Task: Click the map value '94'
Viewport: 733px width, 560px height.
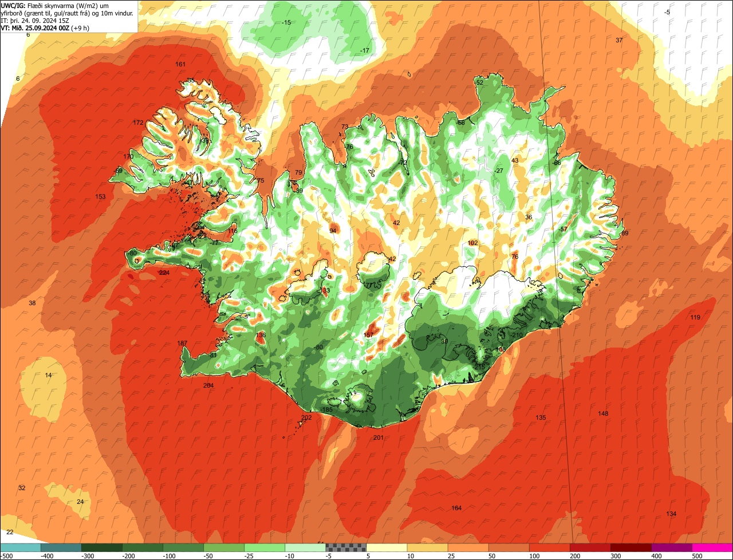Action: pyautogui.click(x=333, y=231)
